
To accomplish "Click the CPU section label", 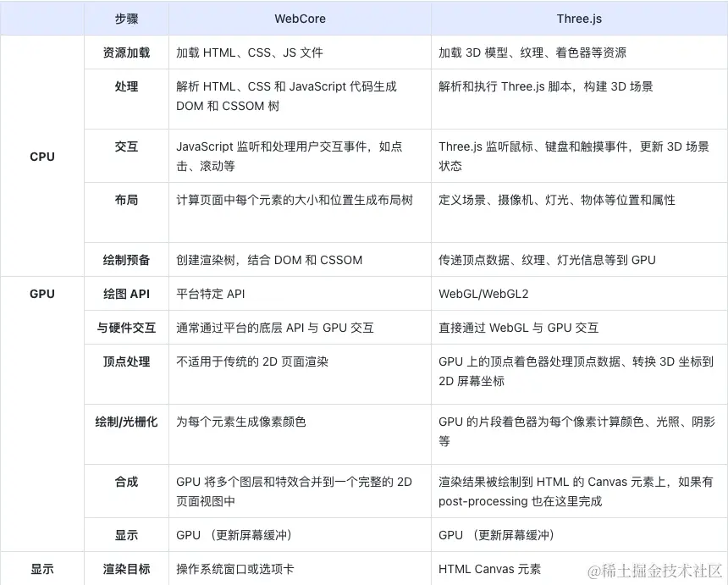I will [x=42, y=157].
